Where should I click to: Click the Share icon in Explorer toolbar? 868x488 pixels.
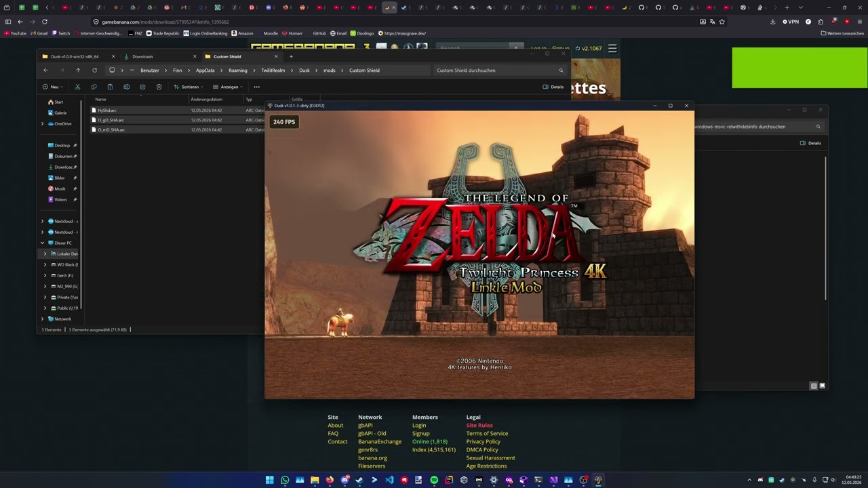pyautogui.click(x=142, y=87)
